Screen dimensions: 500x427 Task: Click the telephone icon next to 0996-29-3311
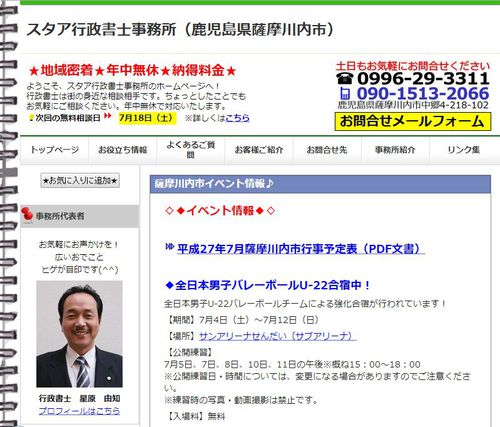click(x=345, y=79)
